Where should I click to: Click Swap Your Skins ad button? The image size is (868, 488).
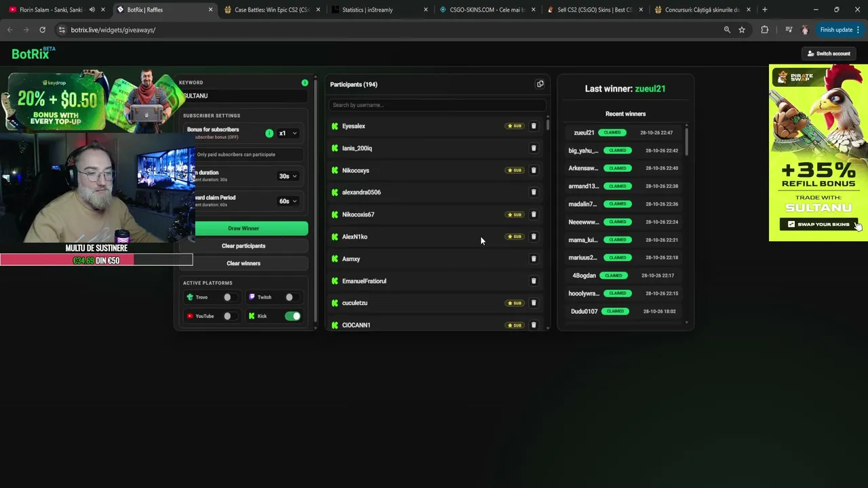(x=818, y=224)
